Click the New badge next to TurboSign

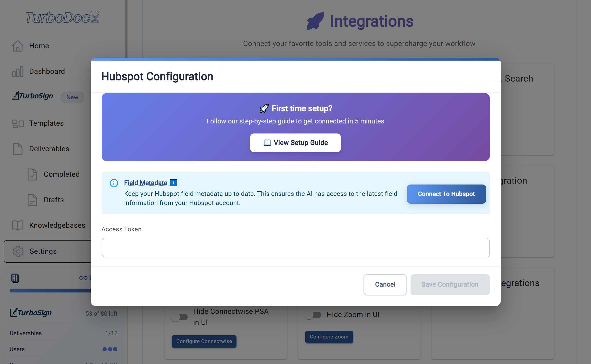click(72, 97)
